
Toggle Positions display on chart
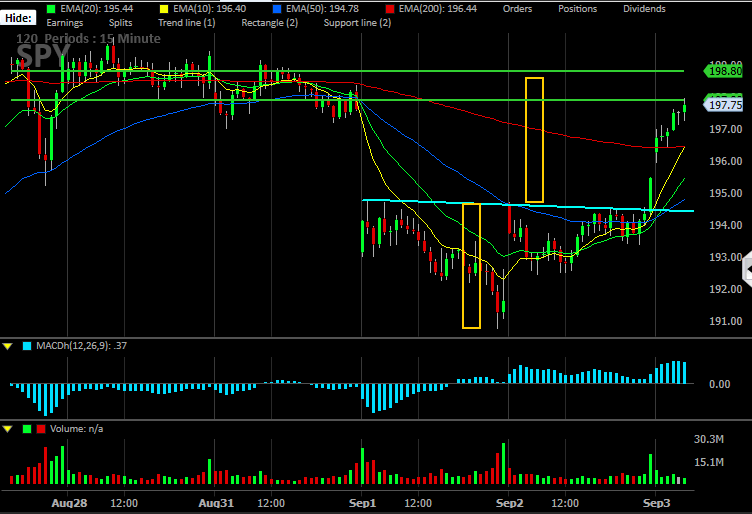tap(577, 9)
